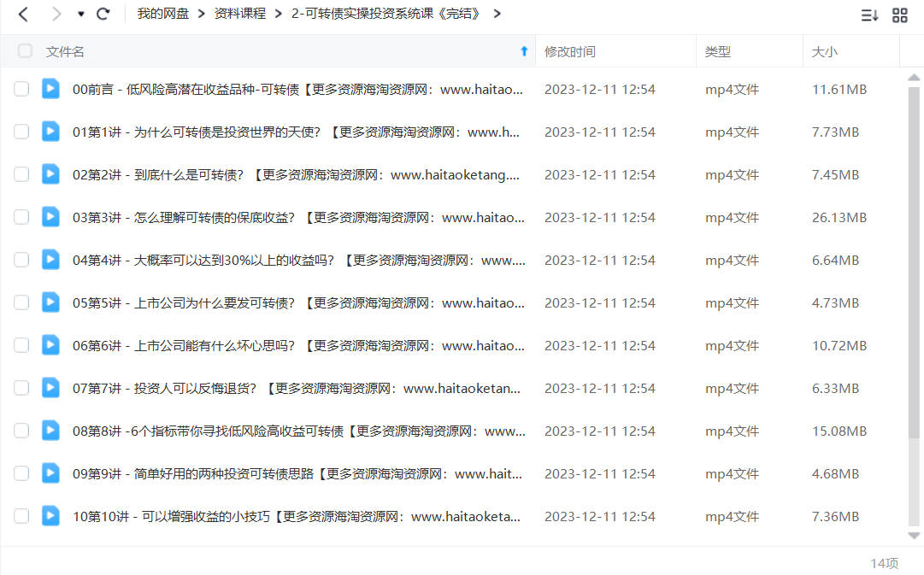
Task: Click video icon of 05第5讲 file
Action: pyautogui.click(x=50, y=302)
